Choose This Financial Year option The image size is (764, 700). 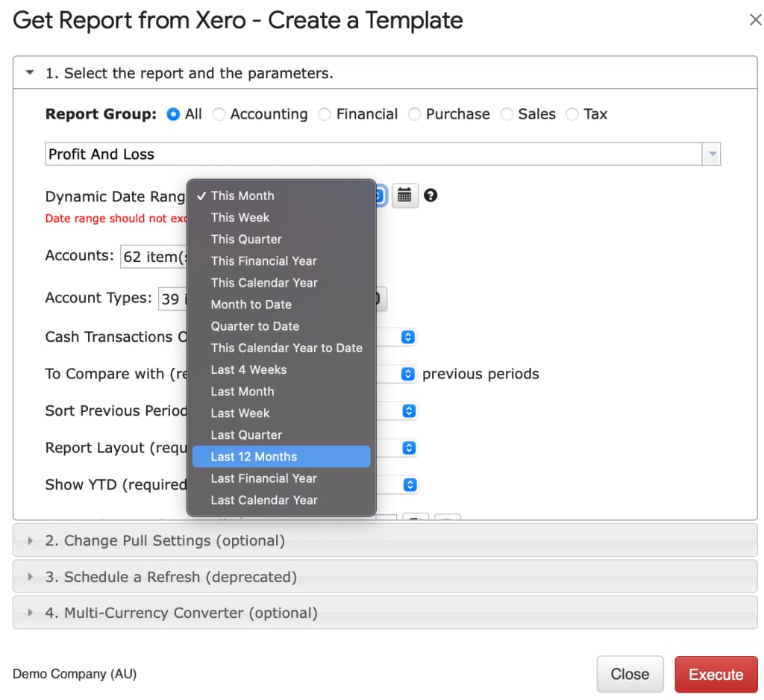[x=281, y=260]
